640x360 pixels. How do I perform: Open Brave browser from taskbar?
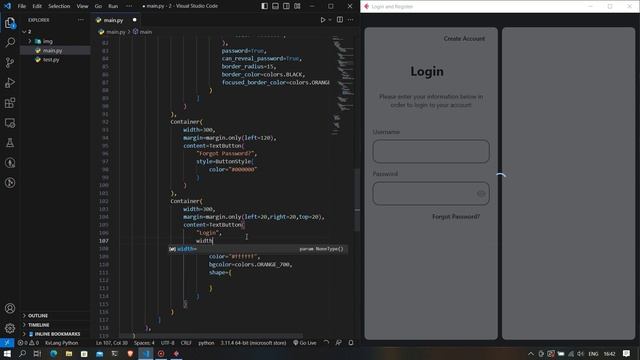[130, 353]
